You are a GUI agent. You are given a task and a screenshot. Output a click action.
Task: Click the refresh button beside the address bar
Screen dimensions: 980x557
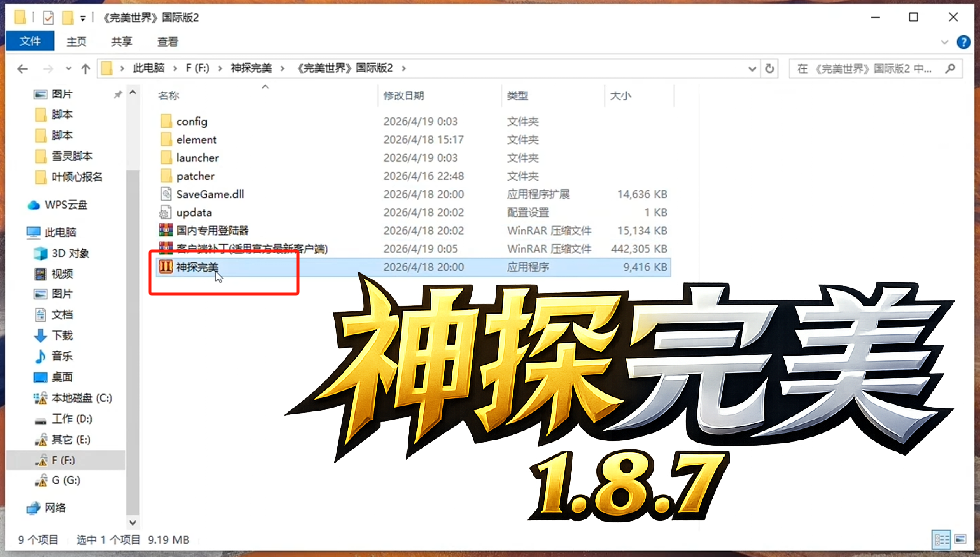point(769,68)
